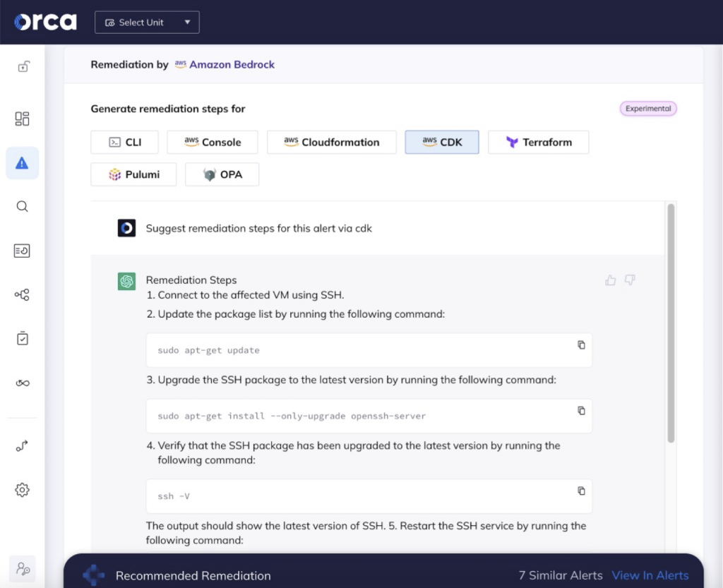Open the attack path graph icon in sidebar
The width and height of the screenshot is (723, 588).
click(x=22, y=294)
